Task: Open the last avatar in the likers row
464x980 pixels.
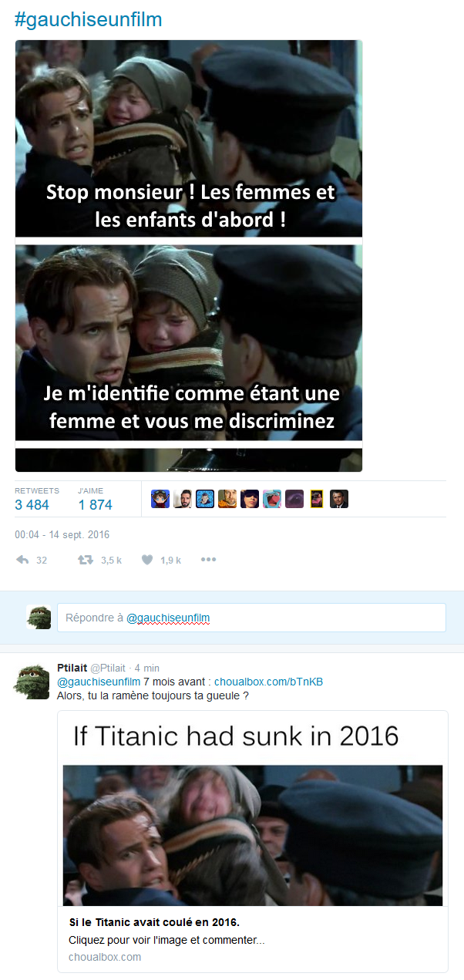Action: point(339,499)
